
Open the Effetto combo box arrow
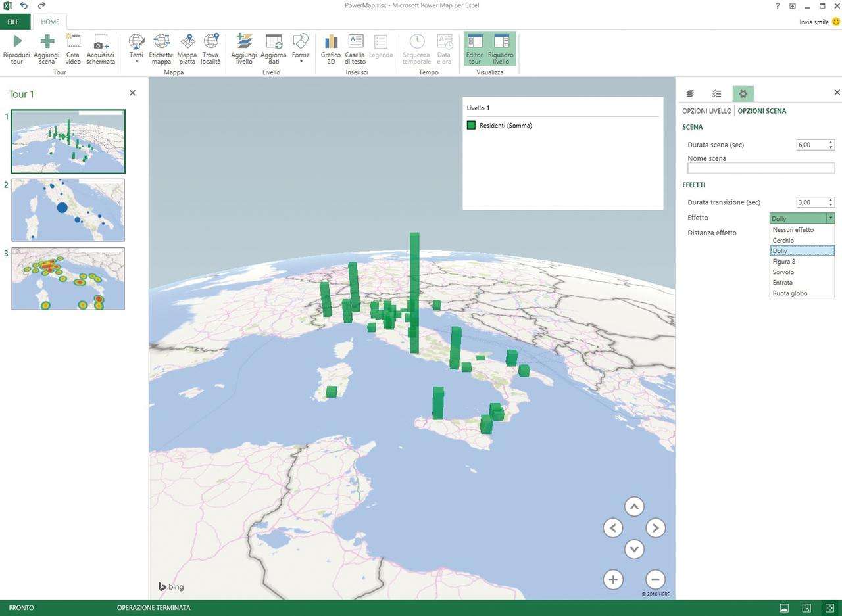pyautogui.click(x=830, y=218)
